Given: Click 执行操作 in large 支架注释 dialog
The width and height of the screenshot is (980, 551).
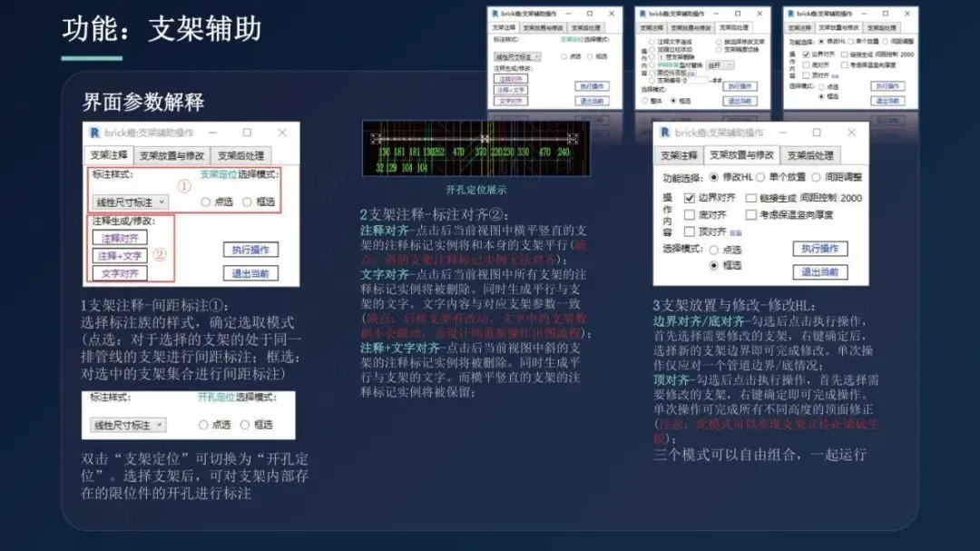Looking at the screenshot, I should tap(250, 250).
